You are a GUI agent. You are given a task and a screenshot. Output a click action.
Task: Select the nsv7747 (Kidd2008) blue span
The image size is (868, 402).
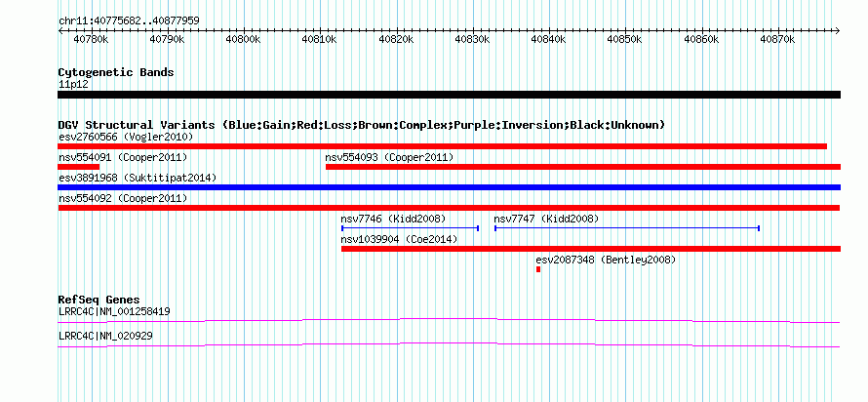(627, 228)
